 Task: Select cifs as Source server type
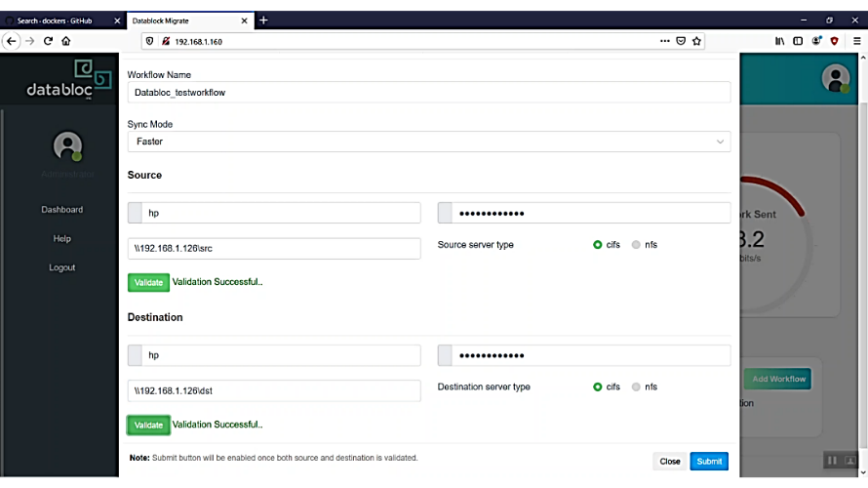[x=598, y=245]
